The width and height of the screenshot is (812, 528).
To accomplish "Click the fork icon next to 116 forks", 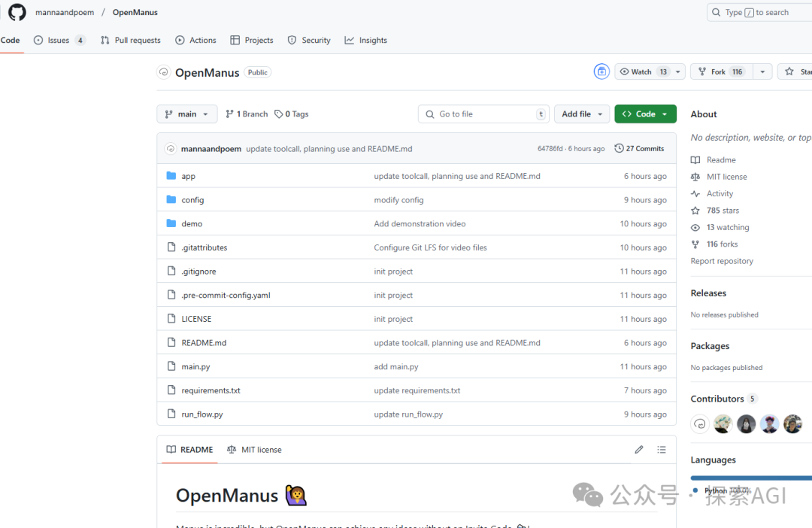I will 695,244.
